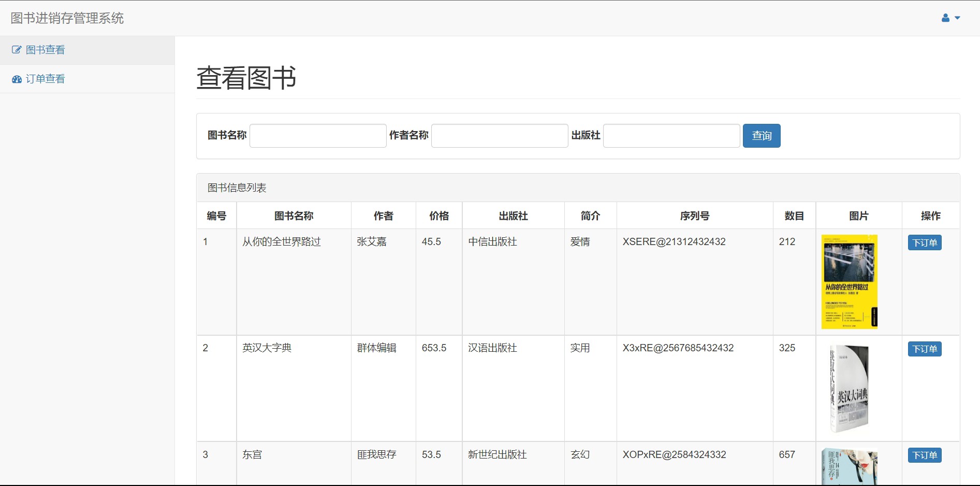Viewport: 980px width, 486px height.
Task: Click the 从你的全世界路过 yellow book cover
Action: pos(849,282)
